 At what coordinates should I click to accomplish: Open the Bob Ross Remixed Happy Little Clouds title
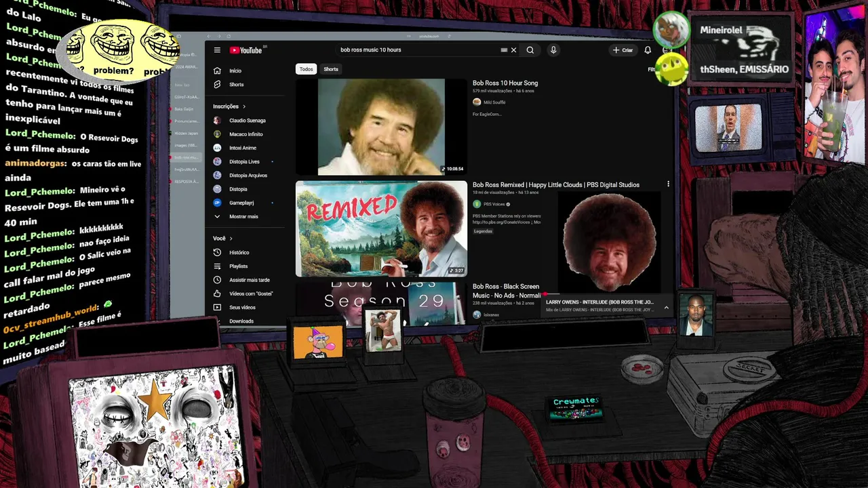tap(556, 185)
